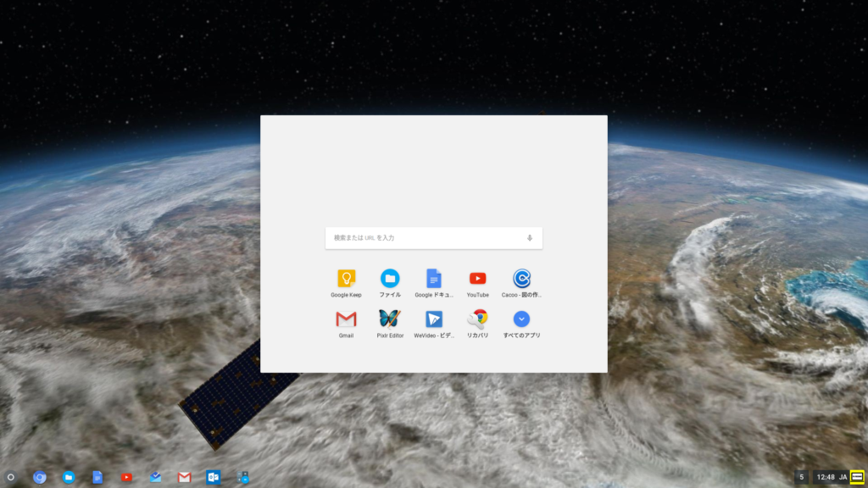Open the ファイル files app
The width and height of the screenshot is (868, 488).
(389, 278)
